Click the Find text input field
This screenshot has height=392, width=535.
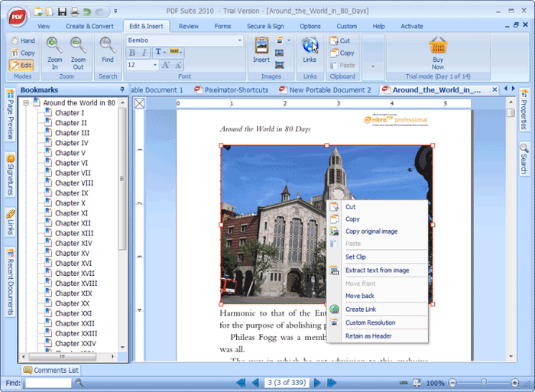click(47, 382)
